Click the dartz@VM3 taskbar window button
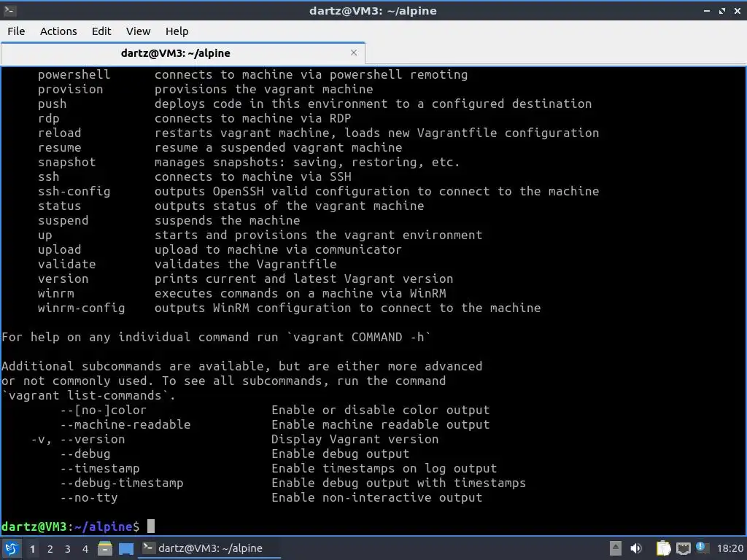Screen dimensions: 747x560 [x=209, y=548]
